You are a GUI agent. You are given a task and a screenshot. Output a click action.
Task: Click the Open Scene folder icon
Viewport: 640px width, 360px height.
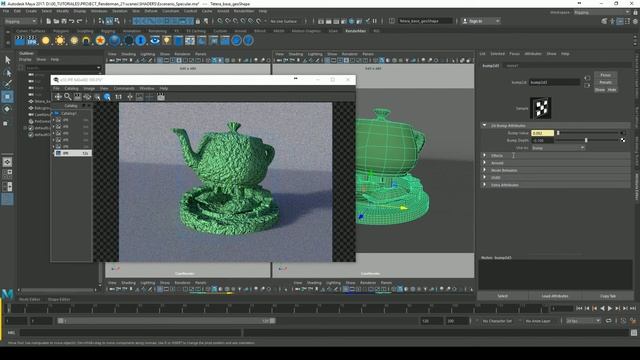(56, 21)
